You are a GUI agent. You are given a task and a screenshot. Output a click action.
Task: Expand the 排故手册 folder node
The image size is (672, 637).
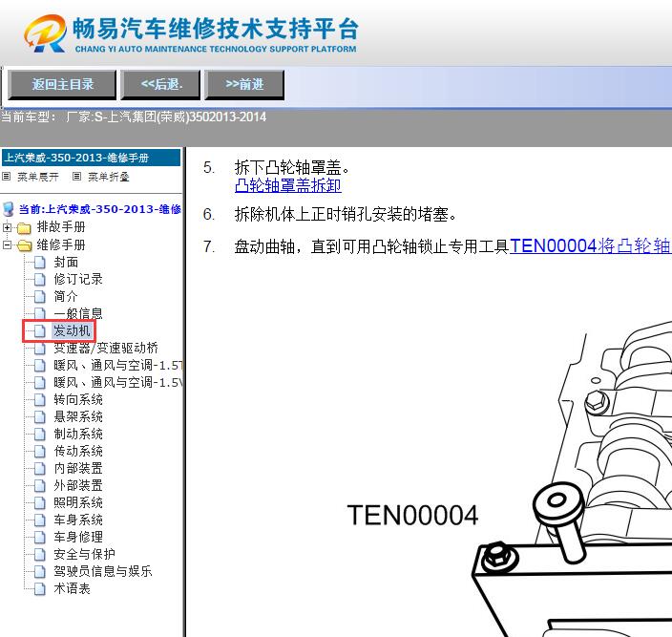[x=7, y=227]
